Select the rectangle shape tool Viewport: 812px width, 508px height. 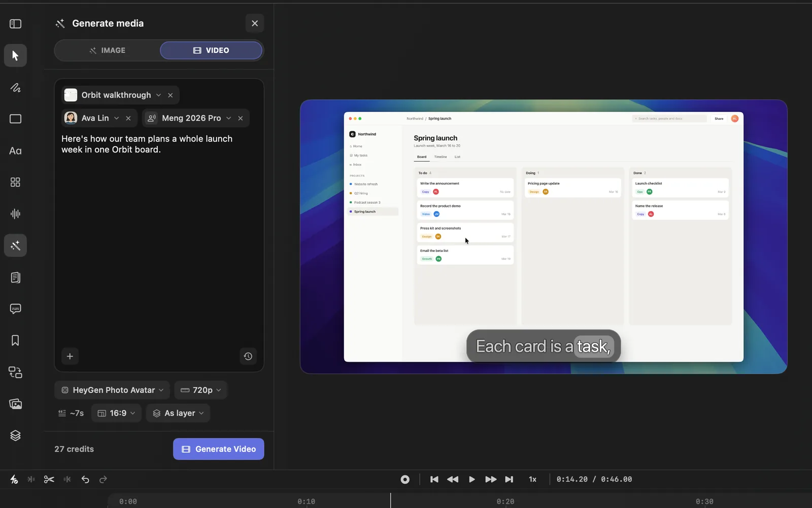point(15,119)
